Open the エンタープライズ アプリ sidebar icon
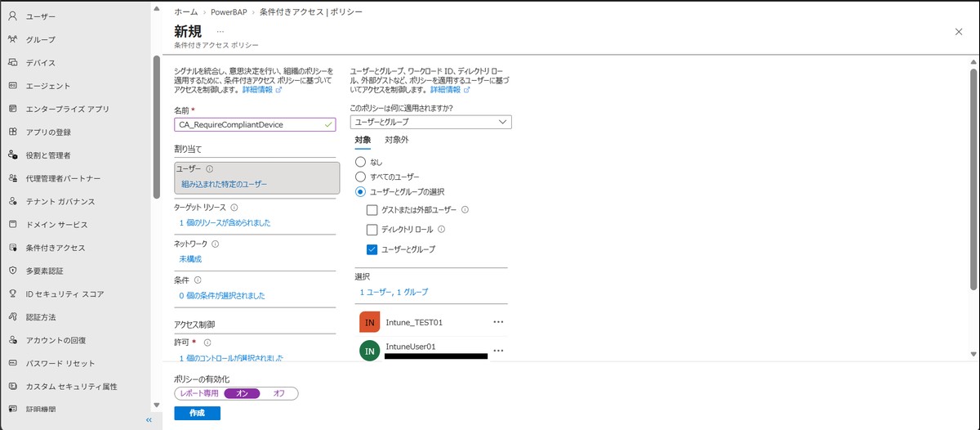 coord(12,109)
